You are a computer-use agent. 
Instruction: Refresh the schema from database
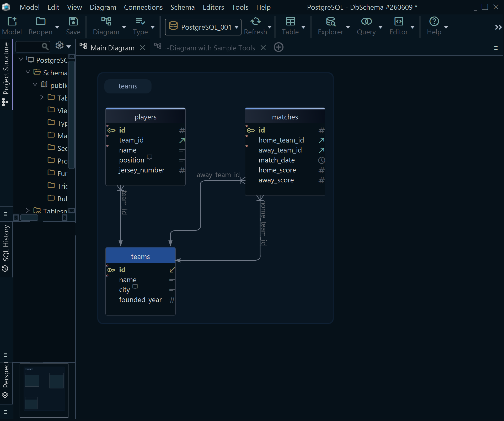click(x=255, y=22)
